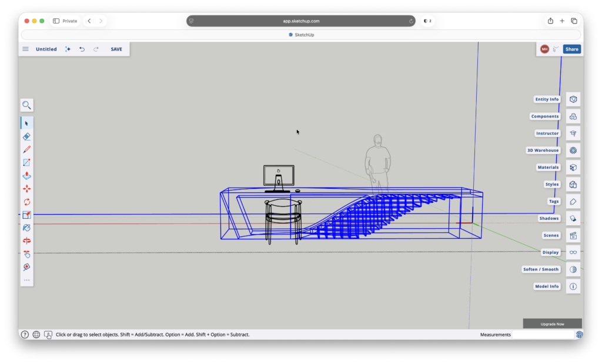The width and height of the screenshot is (602, 364).
Task: Save the Untitled model
Action: pyautogui.click(x=116, y=49)
